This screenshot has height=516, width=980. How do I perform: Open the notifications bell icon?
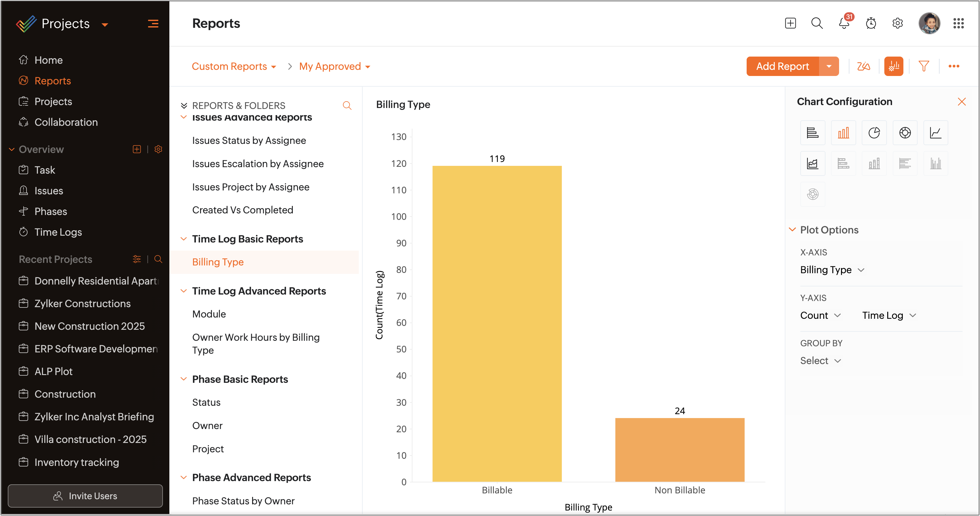click(844, 24)
